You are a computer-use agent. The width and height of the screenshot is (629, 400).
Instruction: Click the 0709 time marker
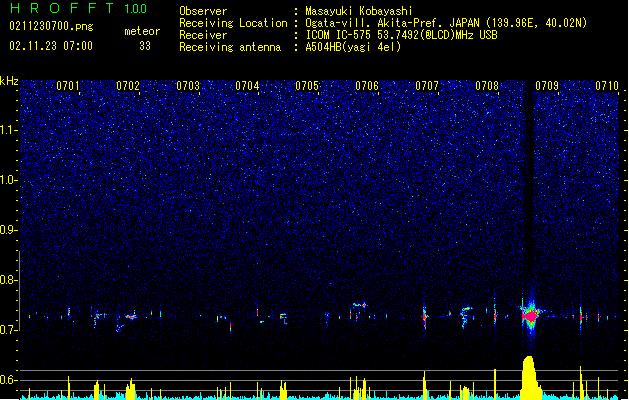click(x=547, y=86)
